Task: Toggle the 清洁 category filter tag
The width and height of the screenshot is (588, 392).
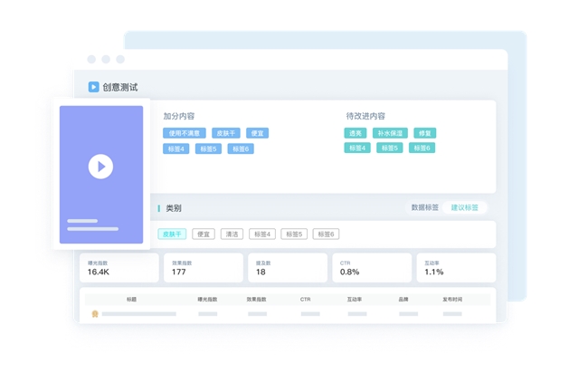Action: click(x=232, y=234)
